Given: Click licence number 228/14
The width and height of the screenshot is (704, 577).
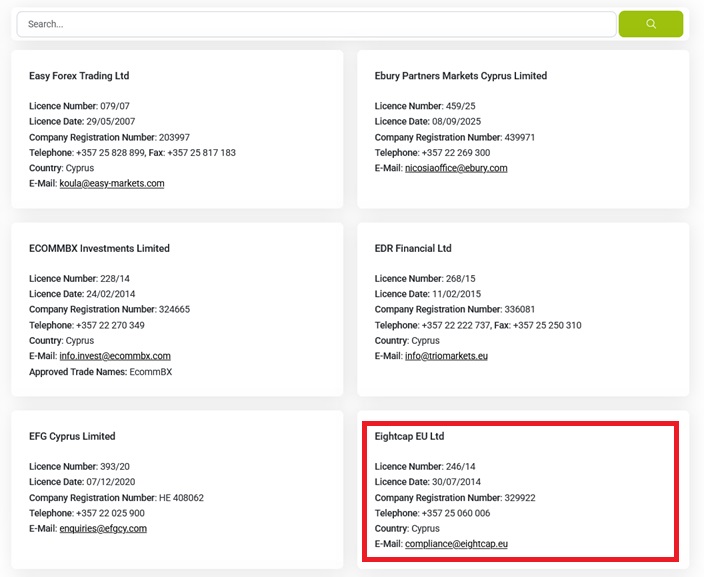Looking at the screenshot, I should click(x=115, y=278).
